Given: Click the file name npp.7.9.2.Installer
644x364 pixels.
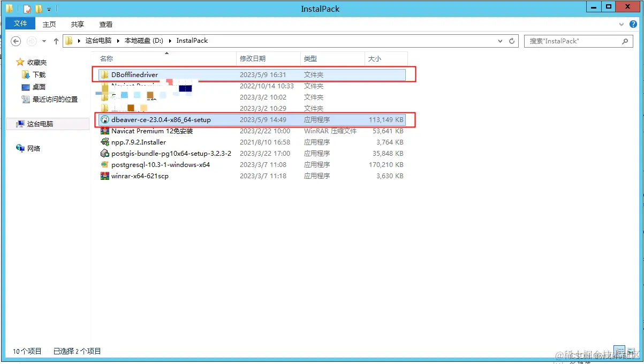Looking at the screenshot, I should point(139,142).
